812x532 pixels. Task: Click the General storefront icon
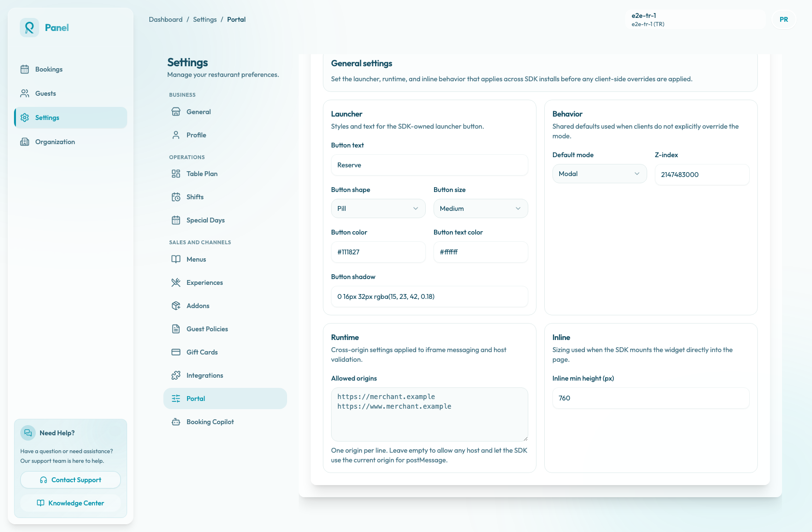tap(176, 112)
